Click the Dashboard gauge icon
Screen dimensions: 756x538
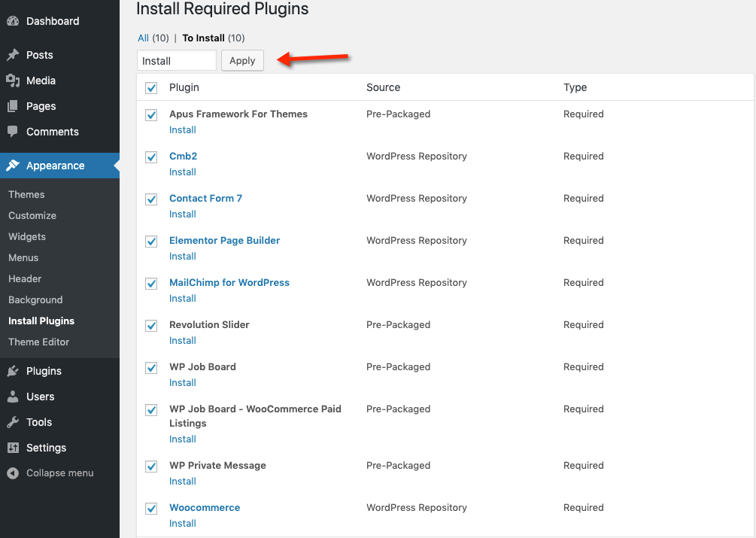(x=13, y=21)
